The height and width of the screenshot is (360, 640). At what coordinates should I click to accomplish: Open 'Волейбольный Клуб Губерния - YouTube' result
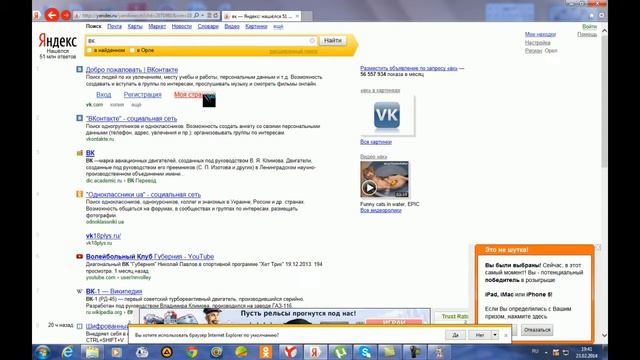tap(150, 256)
